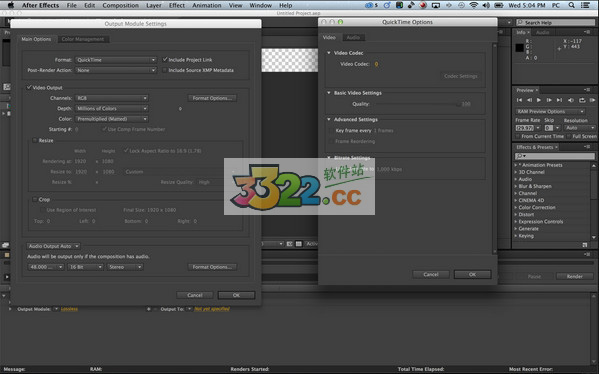Check From Current Time in Preview panel
The height and width of the screenshot is (374, 599).
point(518,136)
